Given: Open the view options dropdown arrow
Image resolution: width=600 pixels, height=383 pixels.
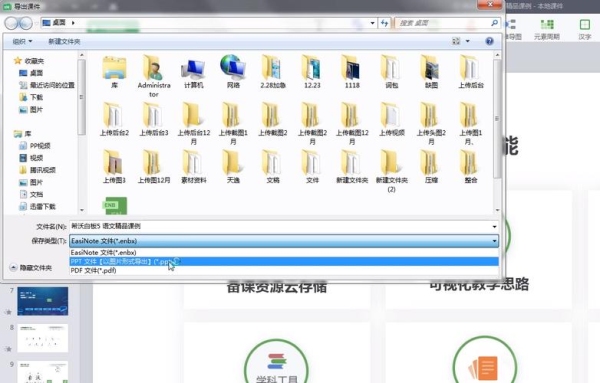Looking at the screenshot, I should pyautogui.click(x=468, y=41).
